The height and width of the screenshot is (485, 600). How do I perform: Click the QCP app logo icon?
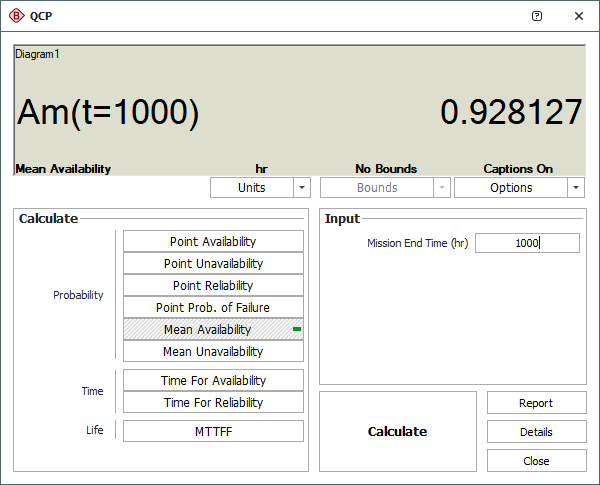click(16, 16)
